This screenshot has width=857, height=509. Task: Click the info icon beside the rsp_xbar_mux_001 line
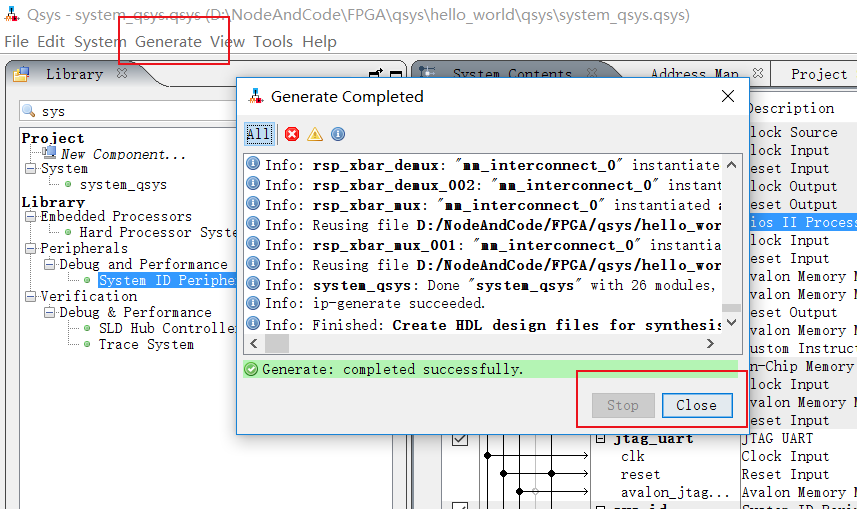(253, 243)
